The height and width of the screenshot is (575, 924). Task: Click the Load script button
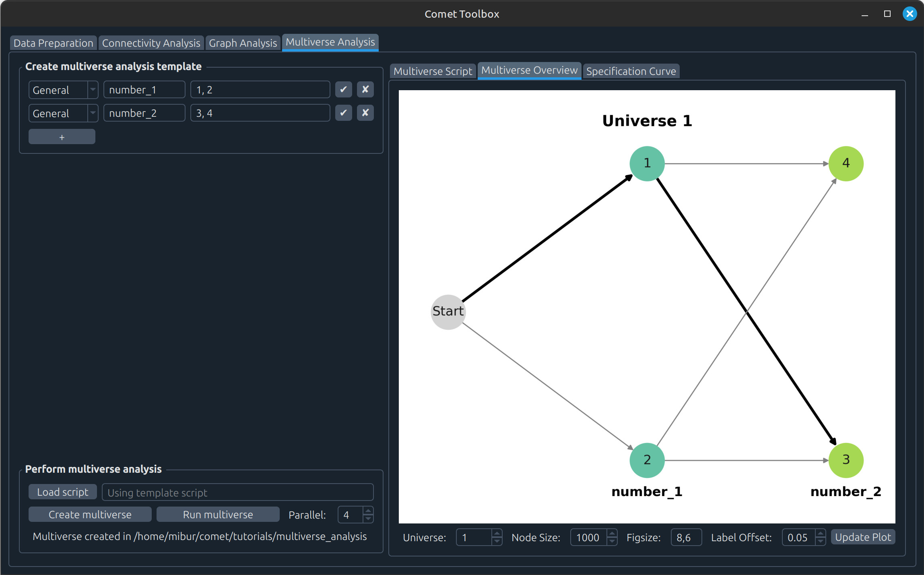click(x=62, y=492)
